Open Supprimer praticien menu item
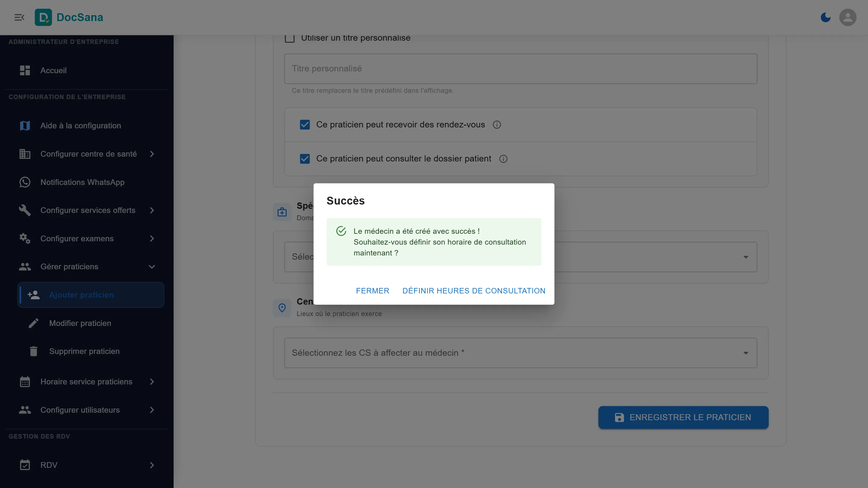 91,351
